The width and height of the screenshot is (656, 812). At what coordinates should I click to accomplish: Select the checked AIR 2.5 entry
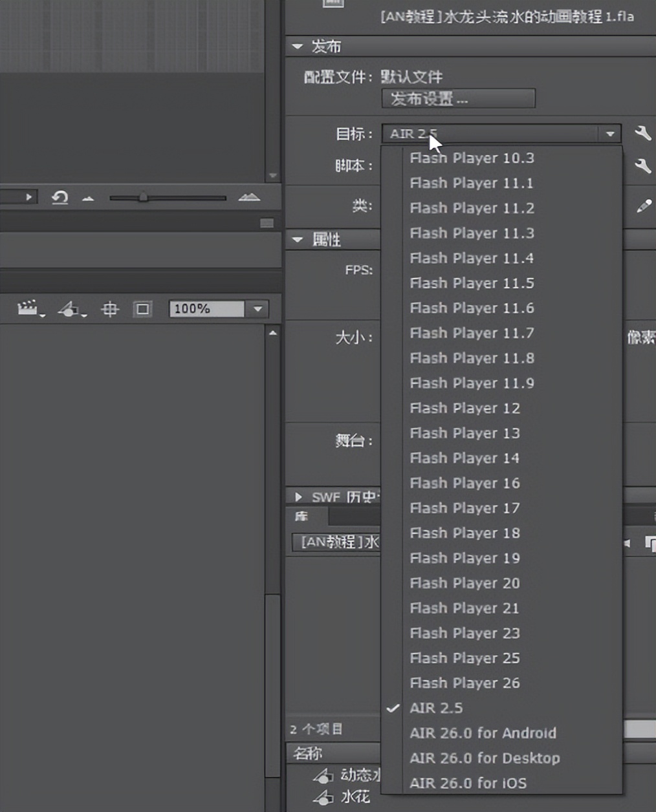[435, 708]
